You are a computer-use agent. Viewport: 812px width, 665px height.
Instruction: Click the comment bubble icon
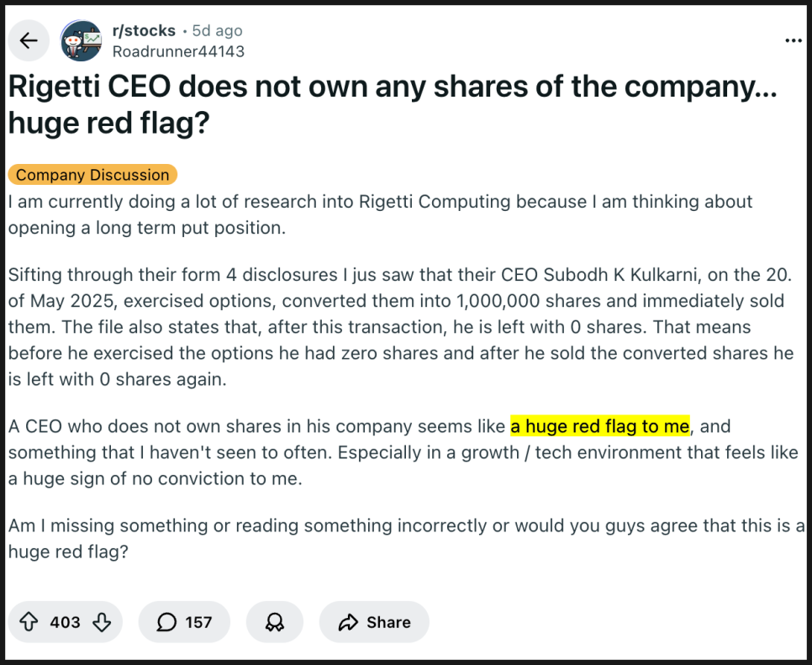pyautogui.click(x=167, y=622)
